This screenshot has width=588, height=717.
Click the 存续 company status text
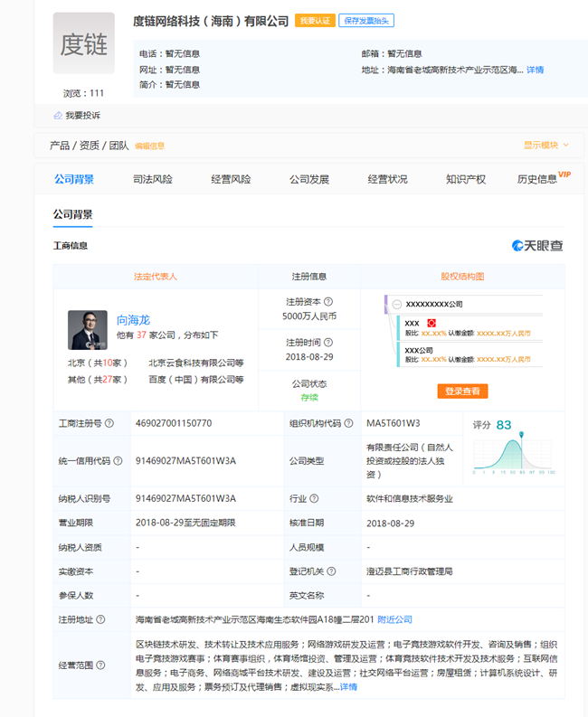[x=309, y=397]
